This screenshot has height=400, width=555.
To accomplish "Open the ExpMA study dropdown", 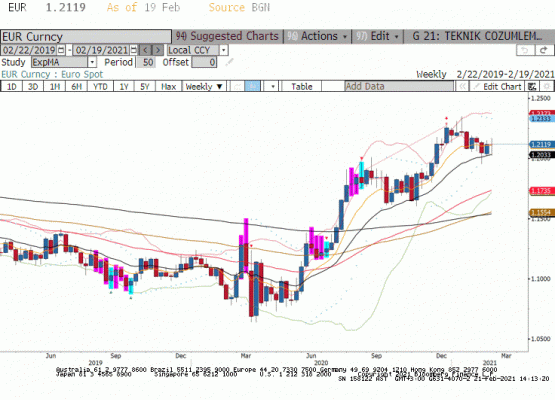I will point(92,62).
